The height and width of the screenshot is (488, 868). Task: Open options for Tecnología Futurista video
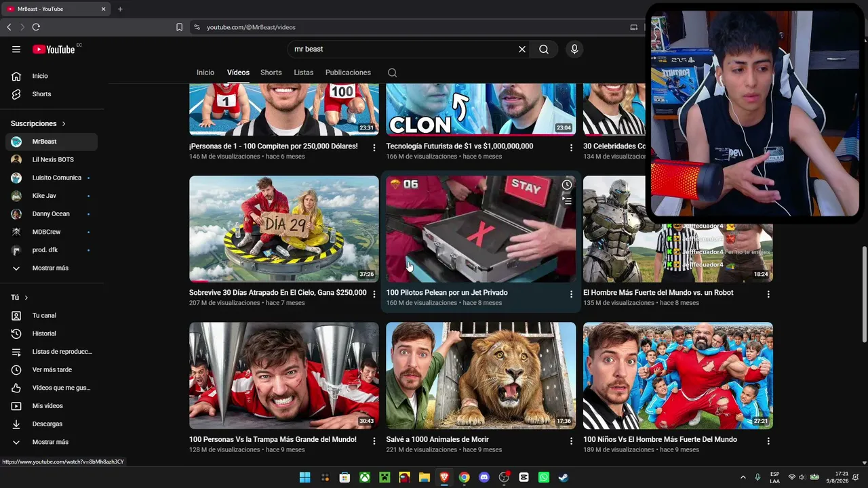(x=571, y=147)
